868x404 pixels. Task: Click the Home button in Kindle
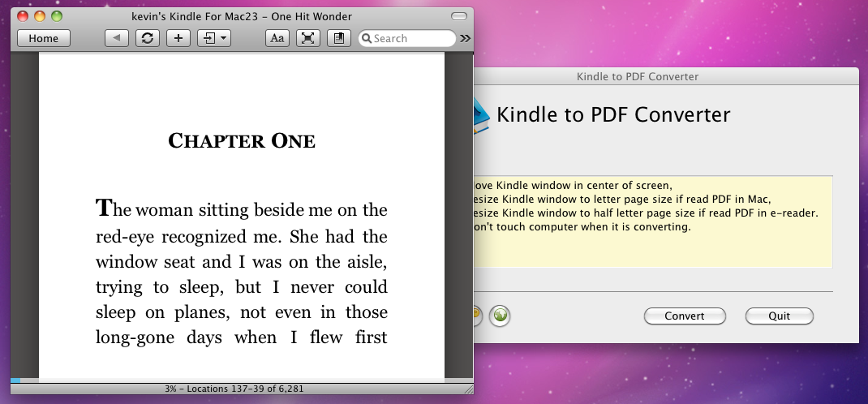tap(44, 38)
